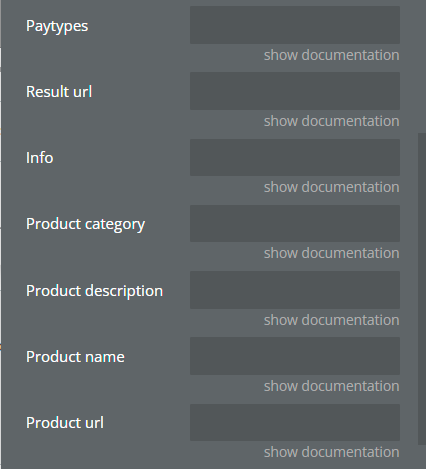This screenshot has width=426, height=469.
Task: Open show documentation under Result url
Action: (332, 121)
